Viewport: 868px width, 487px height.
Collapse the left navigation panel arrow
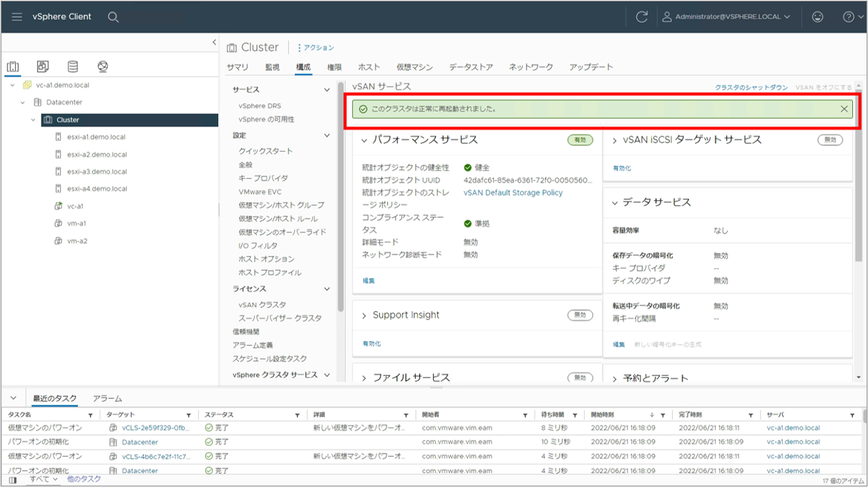(x=214, y=42)
